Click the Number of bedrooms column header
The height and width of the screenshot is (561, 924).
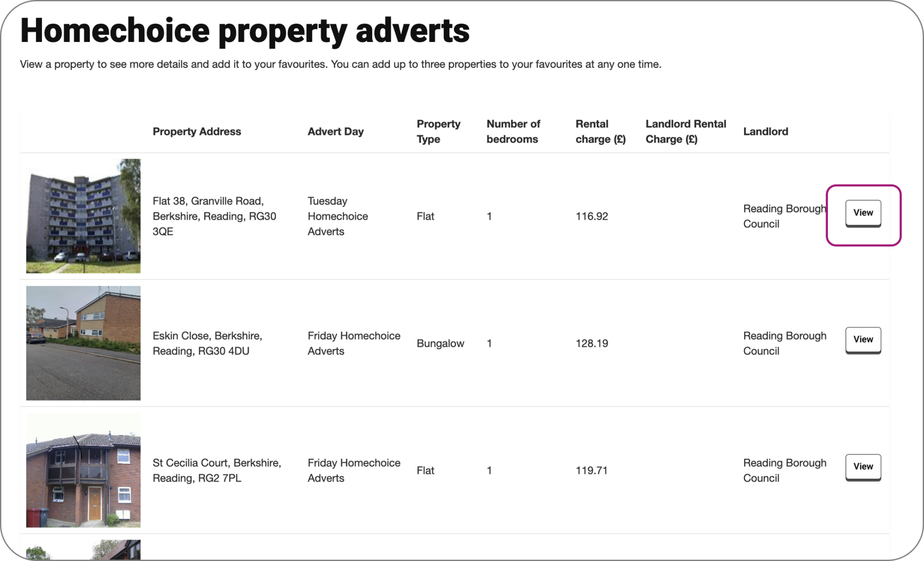[513, 131]
